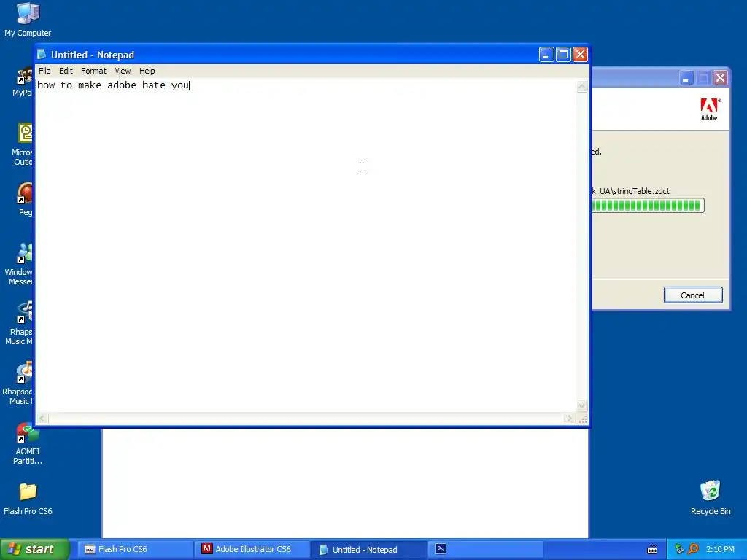Open the View menu in Notepad
The height and width of the screenshot is (560, 747).
(123, 71)
